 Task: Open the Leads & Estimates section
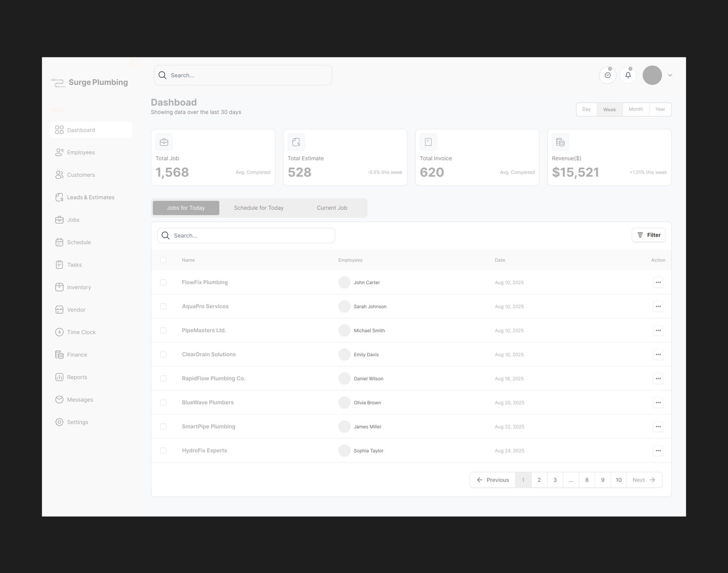90,198
